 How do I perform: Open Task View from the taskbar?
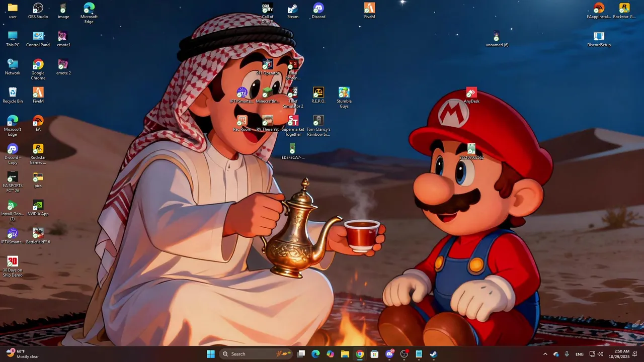301,354
